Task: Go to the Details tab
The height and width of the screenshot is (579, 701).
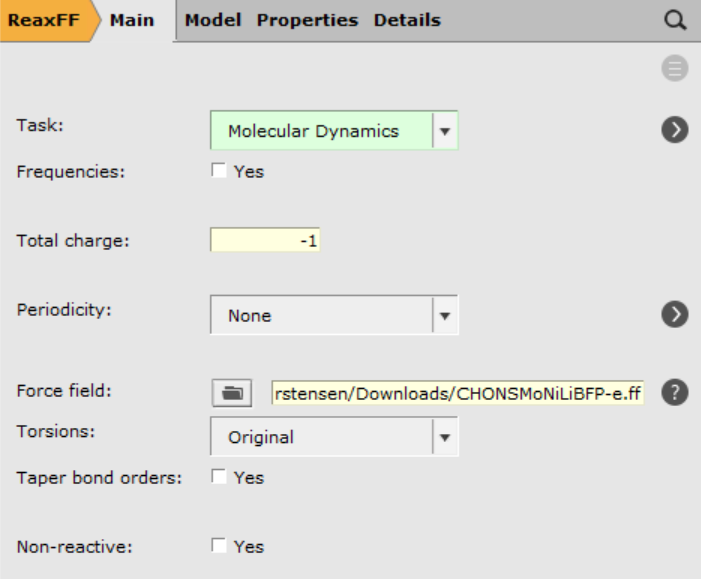Action: point(407,20)
